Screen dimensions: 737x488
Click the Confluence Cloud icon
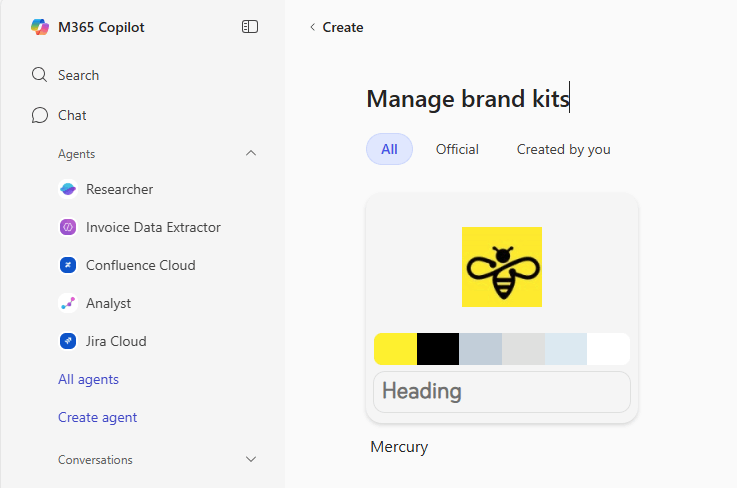click(68, 265)
